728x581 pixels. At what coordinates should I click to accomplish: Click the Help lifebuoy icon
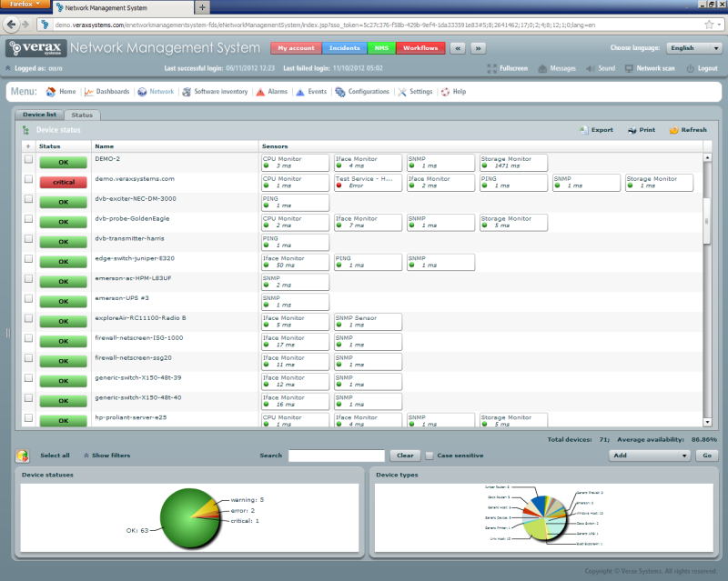(x=445, y=92)
